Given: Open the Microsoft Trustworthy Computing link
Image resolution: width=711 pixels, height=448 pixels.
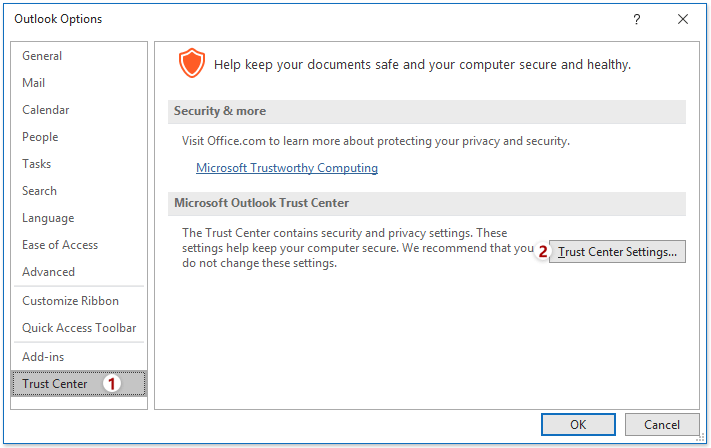Looking at the screenshot, I should click(287, 168).
